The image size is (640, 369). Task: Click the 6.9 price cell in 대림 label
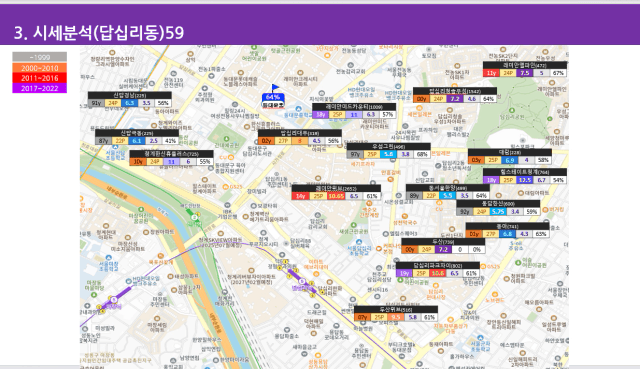[510, 160]
